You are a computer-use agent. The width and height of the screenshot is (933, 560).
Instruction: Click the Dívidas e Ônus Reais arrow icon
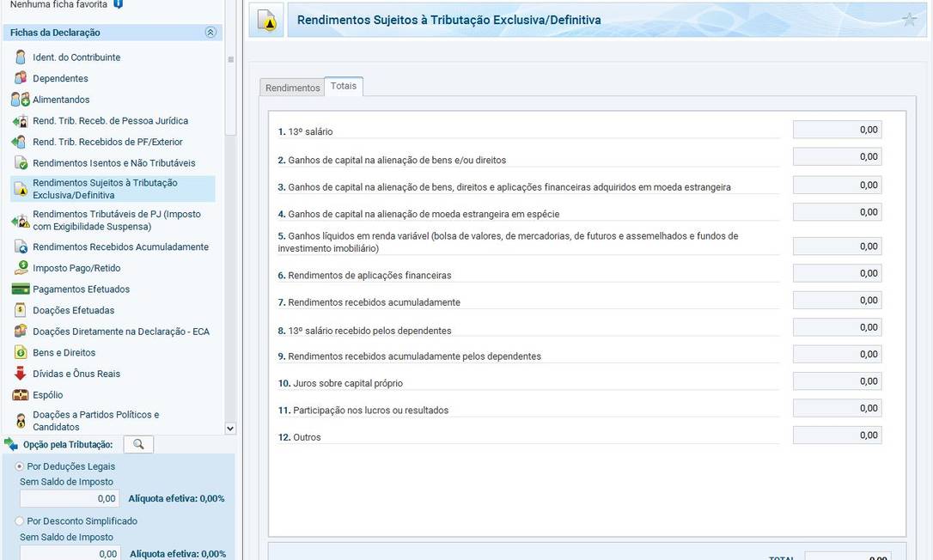(21, 374)
